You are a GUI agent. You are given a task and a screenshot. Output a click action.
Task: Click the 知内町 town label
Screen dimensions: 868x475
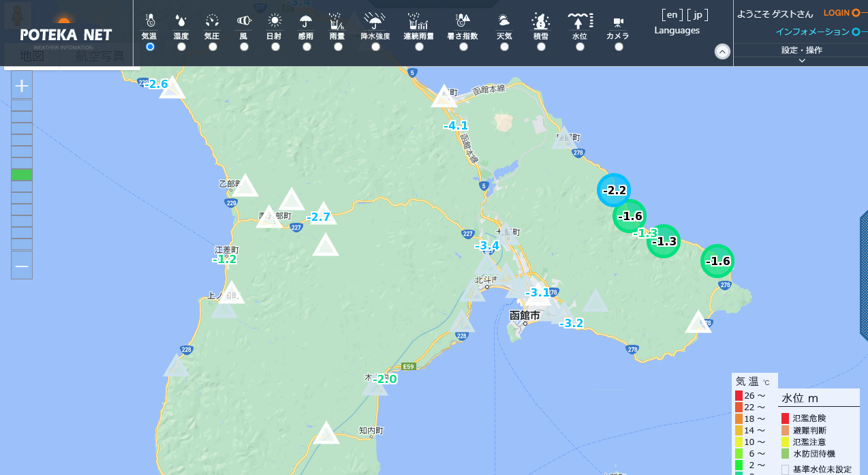tap(371, 431)
